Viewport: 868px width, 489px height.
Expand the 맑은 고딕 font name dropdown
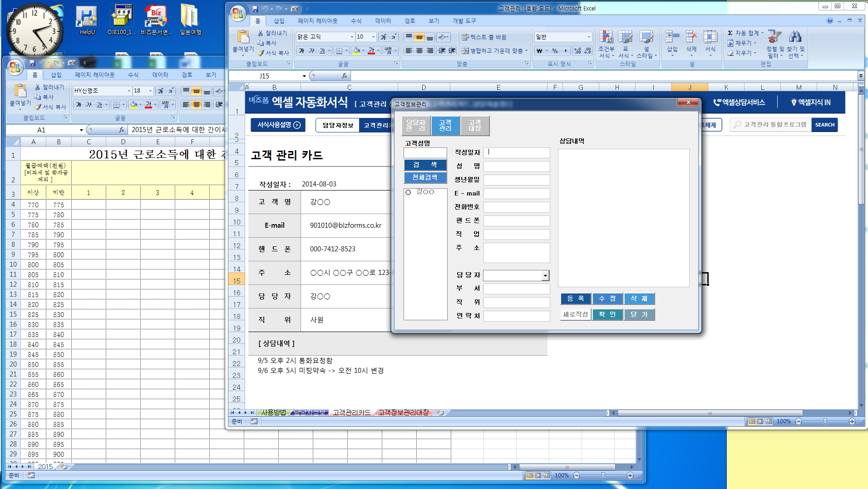click(x=352, y=37)
